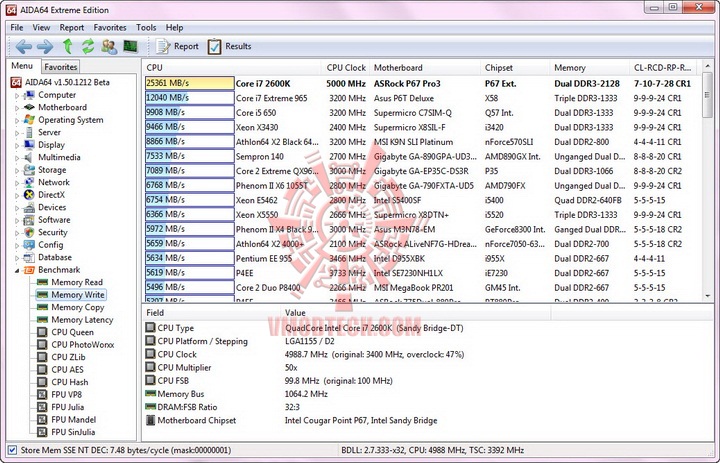Select the CPU PhotoWorxx benchmark icon

[42, 344]
